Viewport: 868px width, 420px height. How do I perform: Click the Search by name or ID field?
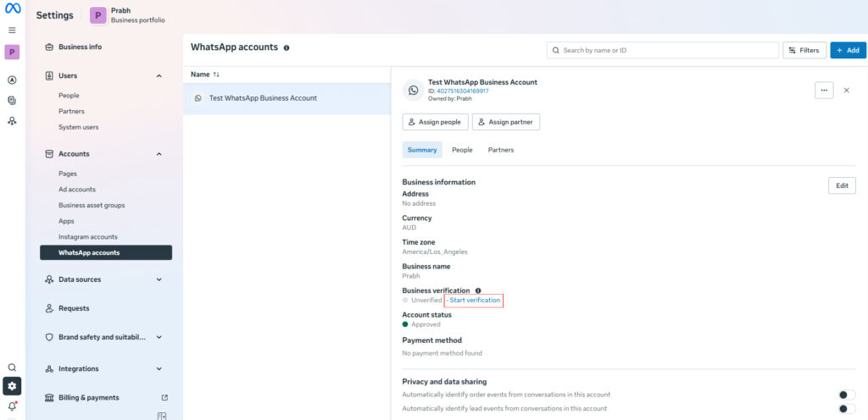pyautogui.click(x=663, y=50)
